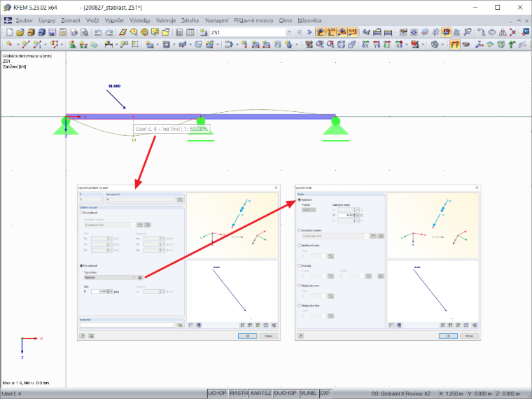
Task: View the model in X direction
Action: tap(365, 44)
